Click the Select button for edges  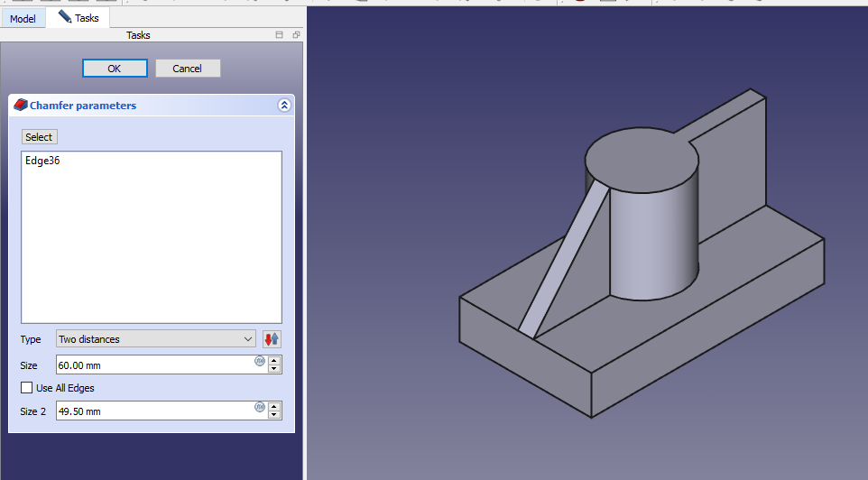pyautogui.click(x=39, y=137)
